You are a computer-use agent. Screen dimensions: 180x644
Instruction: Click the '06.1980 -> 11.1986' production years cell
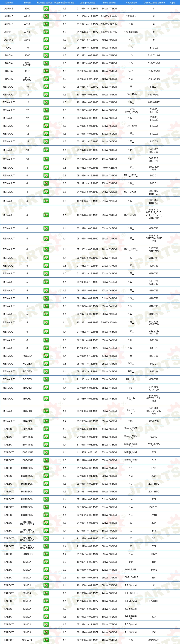coord(87,48)
